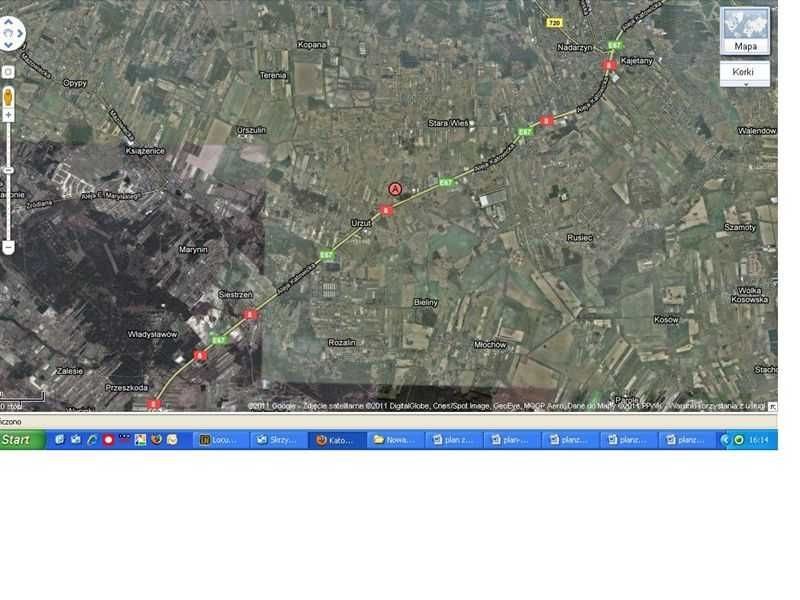Click the pan up arrow on map
Viewport: 800px width, 600px height.
(8, 21)
